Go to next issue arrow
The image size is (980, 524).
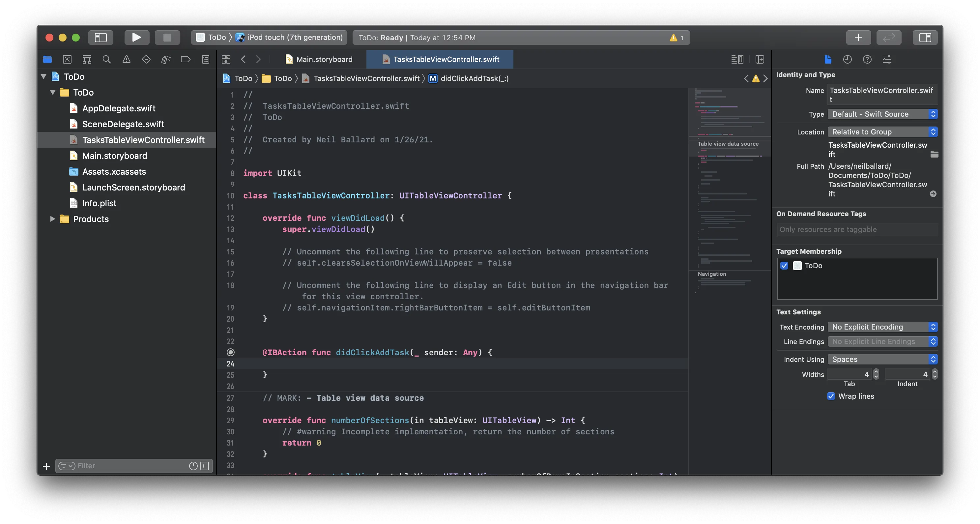[x=765, y=78]
